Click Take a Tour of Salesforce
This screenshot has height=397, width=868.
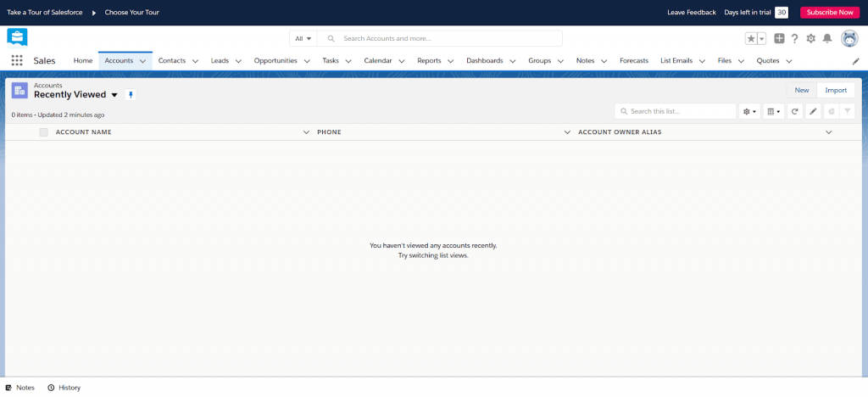point(45,12)
